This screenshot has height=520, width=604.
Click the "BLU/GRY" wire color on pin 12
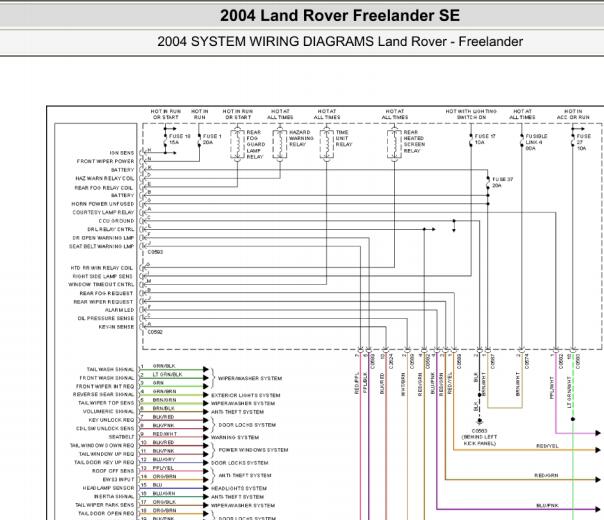coord(164,459)
